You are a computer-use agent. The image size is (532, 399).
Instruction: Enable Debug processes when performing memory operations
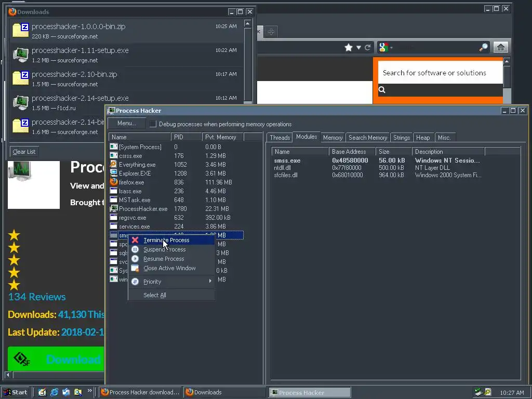[153, 124]
